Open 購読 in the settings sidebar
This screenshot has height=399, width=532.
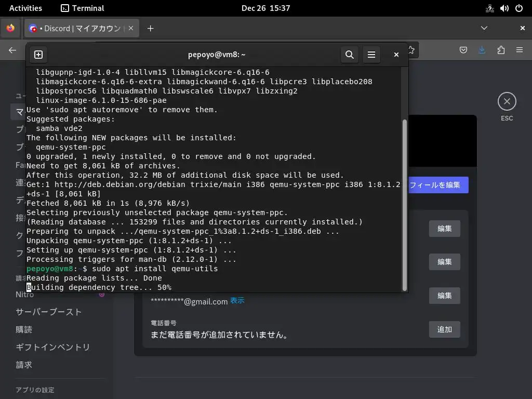pyautogui.click(x=24, y=330)
